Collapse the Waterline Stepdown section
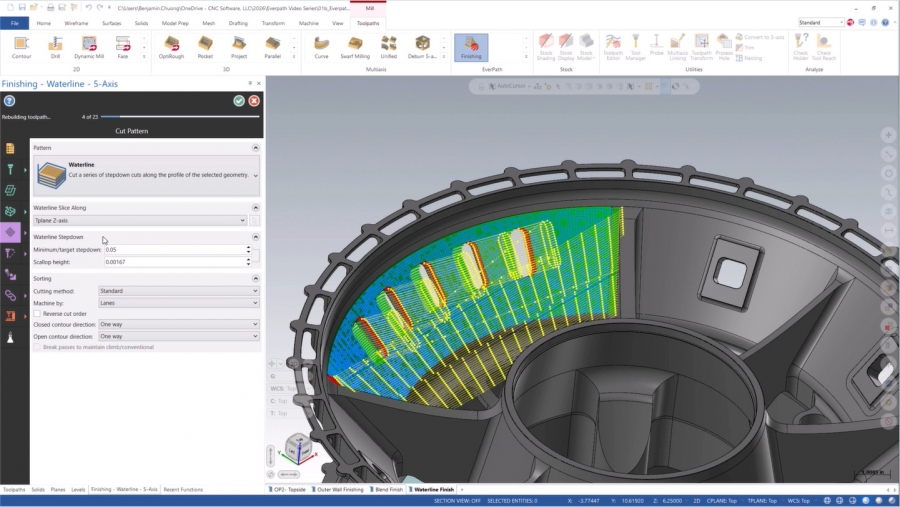The height and width of the screenshot is (507, 900). point(255,237)
